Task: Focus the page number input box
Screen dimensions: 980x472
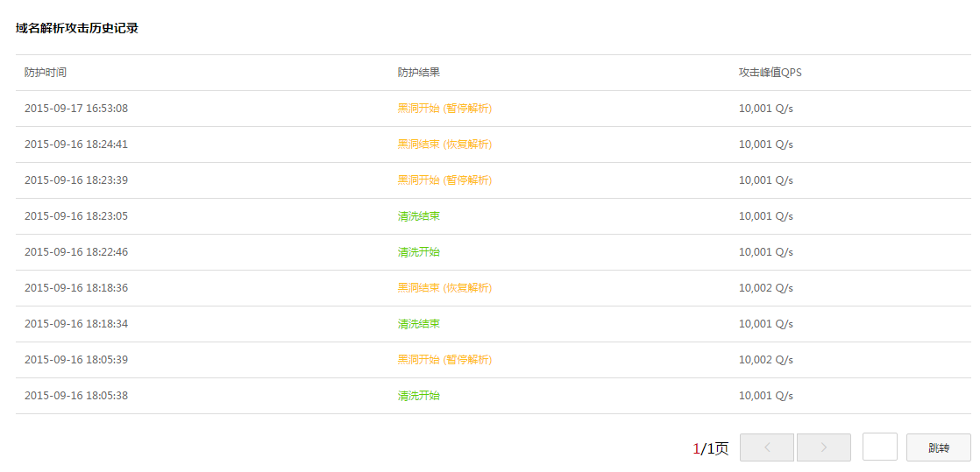Action: click(x=879, y=447)
